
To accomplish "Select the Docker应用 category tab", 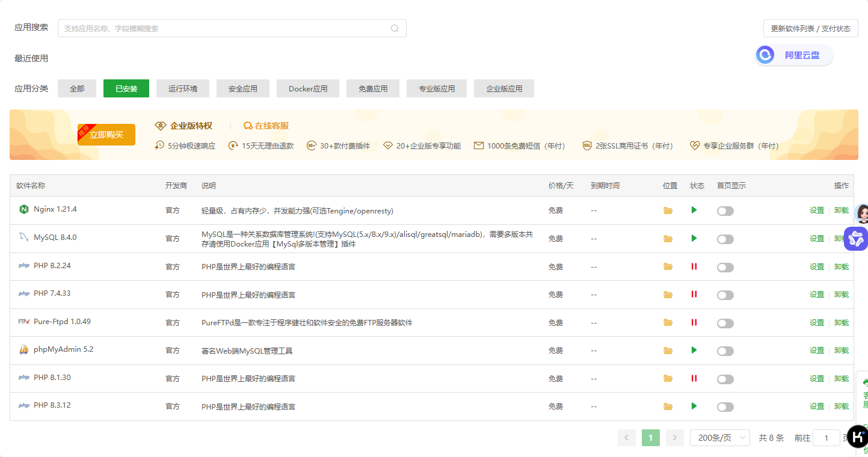I will point(308,88).
